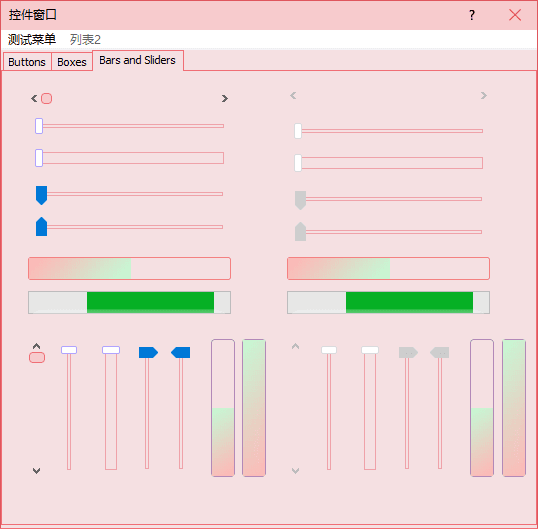
Task: Switch to the Boxes tab
Action: [72, 62]
